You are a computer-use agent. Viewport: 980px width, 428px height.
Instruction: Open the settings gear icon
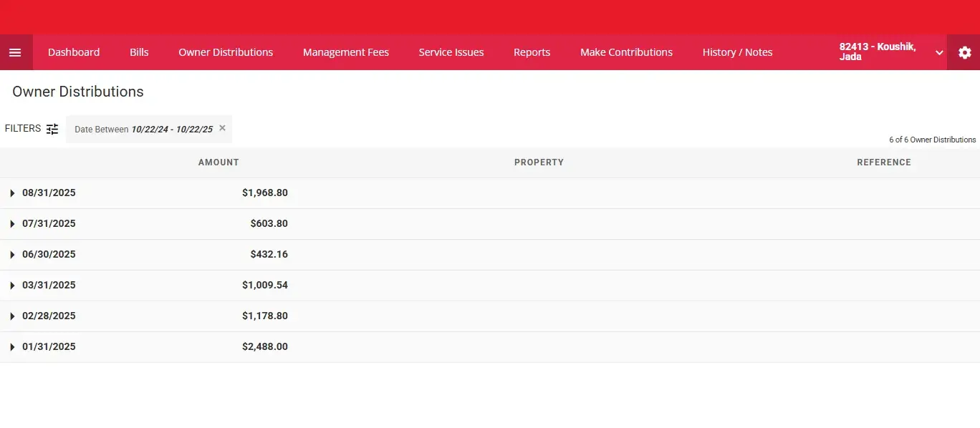tap(964, 52)
